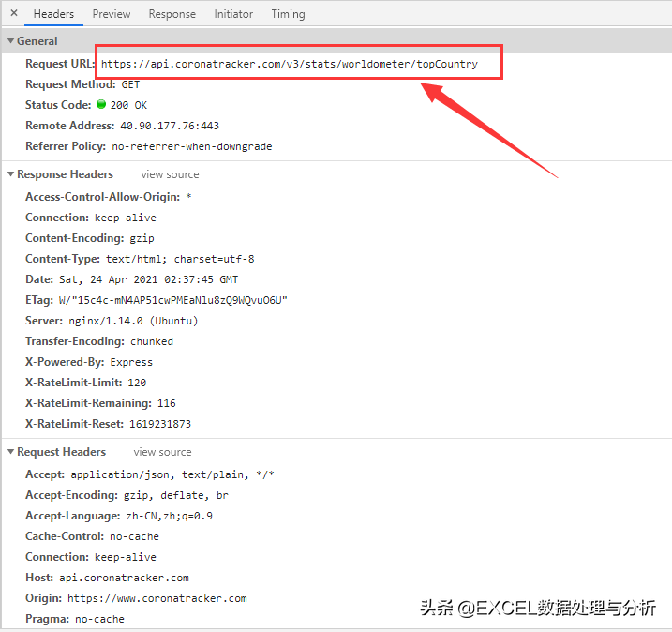Screen dimensions: 672x632
Task: Select Remote Address 40.90.177.76:443
Action: pyautogui.click(x=170, y=126)
